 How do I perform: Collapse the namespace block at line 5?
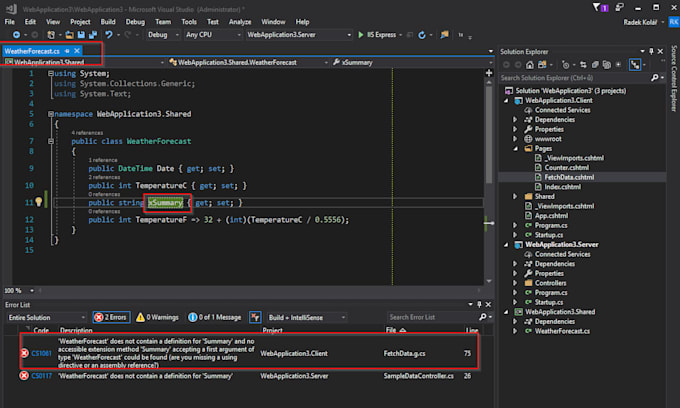tap(51, 114)
